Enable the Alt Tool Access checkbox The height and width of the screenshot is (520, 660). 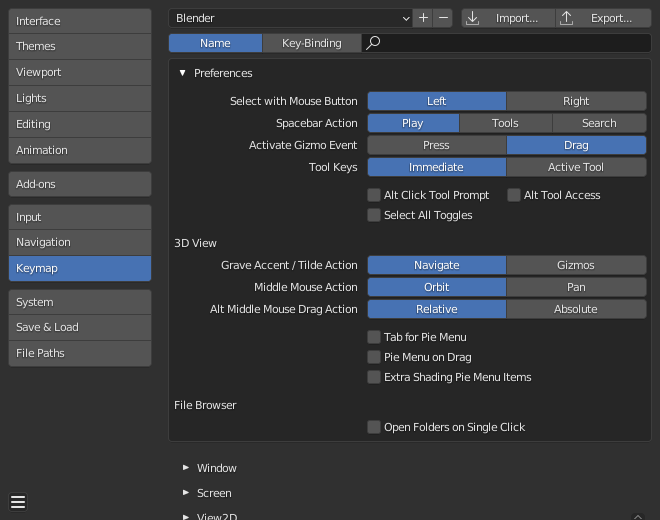tap(515, 195)
